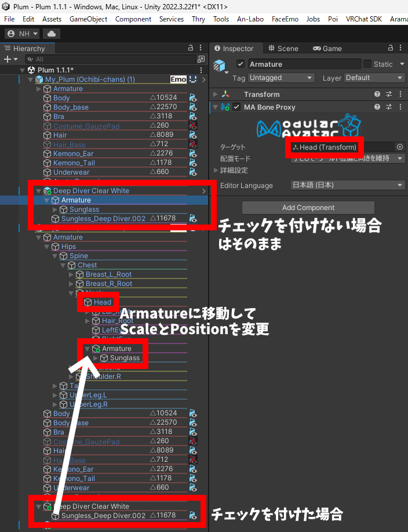This screenshot has width=408, height=532.
Task: Open the NH account menu
Action: [x=22, y=34]
